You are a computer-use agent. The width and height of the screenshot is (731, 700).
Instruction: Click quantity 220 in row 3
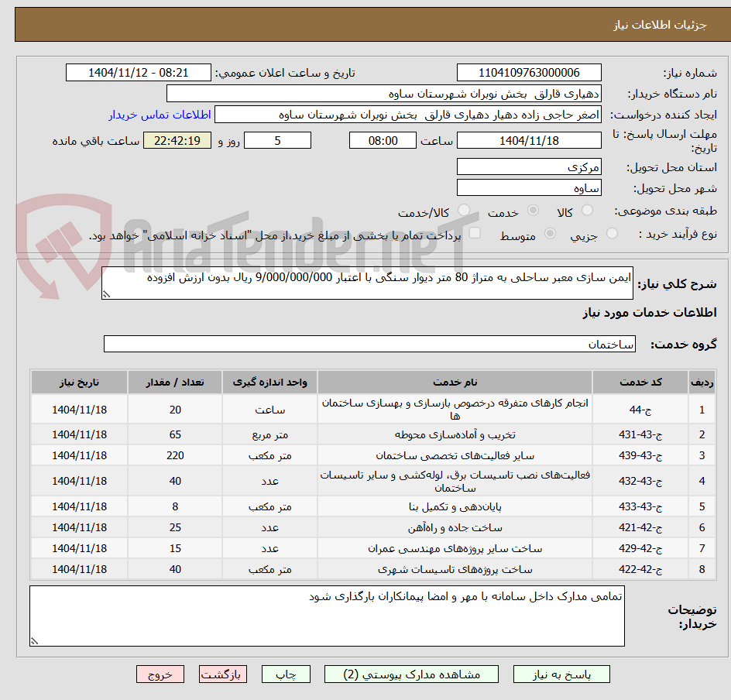point(175,455)
